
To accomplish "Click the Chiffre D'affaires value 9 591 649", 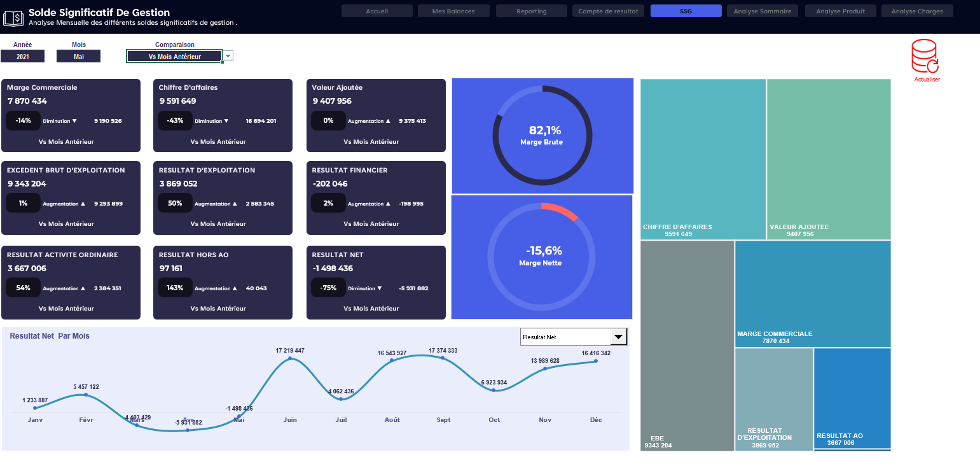I will (177, 101).
